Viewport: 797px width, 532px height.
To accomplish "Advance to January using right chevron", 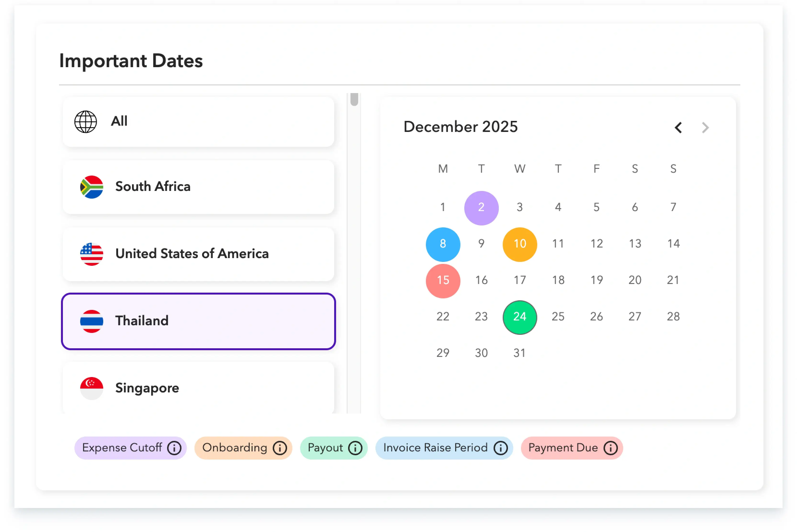I will 705,128.
